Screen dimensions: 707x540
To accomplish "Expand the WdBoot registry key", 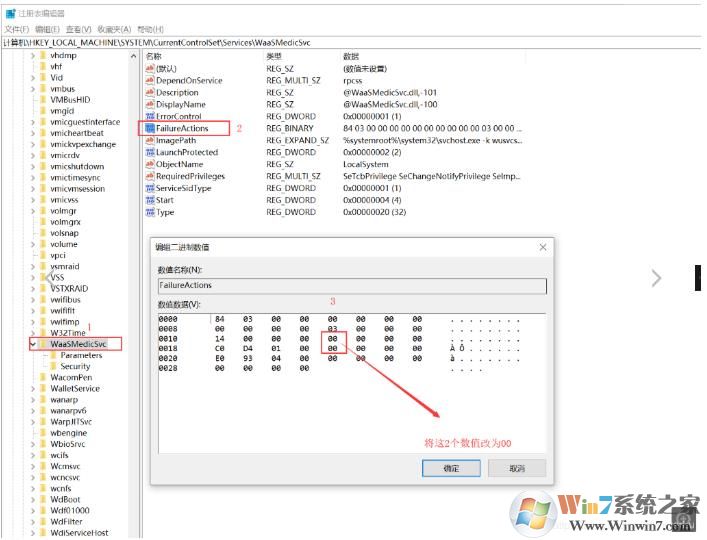I will (x=32, y=500).
